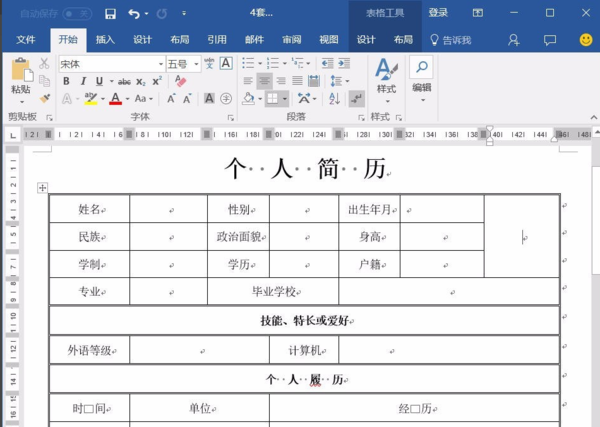
Task: Click the 告诉我 search box
Action: pyautogui.click(x=451, y=40)
